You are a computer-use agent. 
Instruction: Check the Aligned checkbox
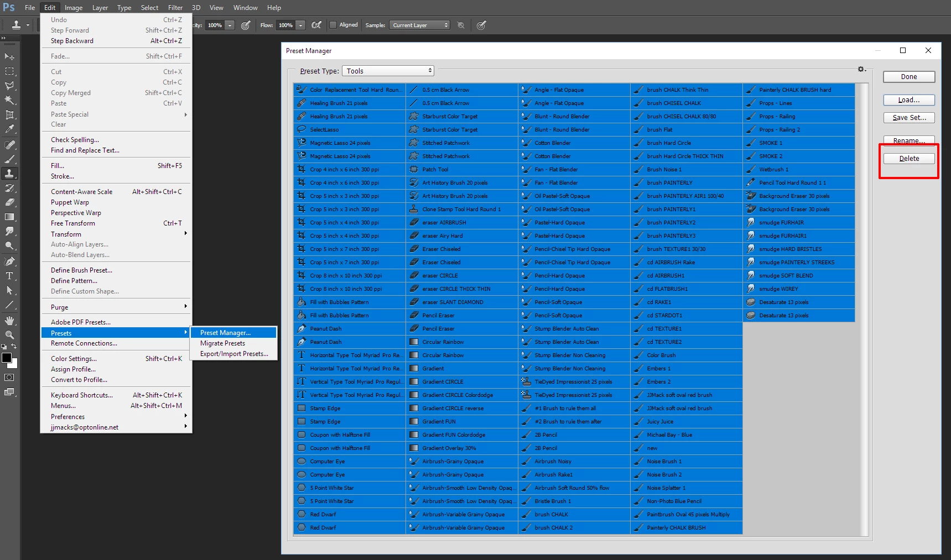tap(333, 25)
